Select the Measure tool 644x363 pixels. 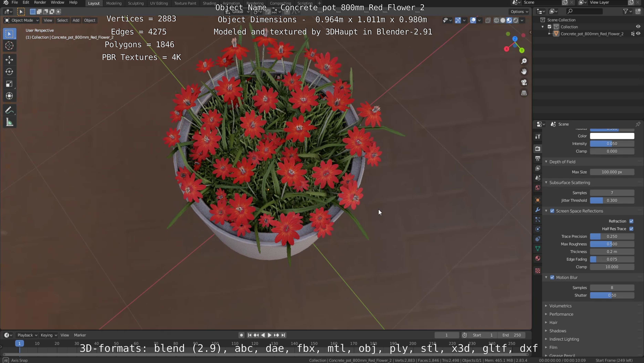(x=9, y=122)
